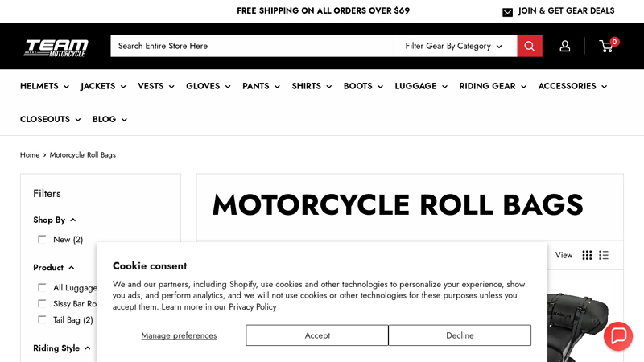Image resolution: width=644 pixels, height=362 pixels.
Task: Open the Luggage navigation menu
Action: coord(421,86)
